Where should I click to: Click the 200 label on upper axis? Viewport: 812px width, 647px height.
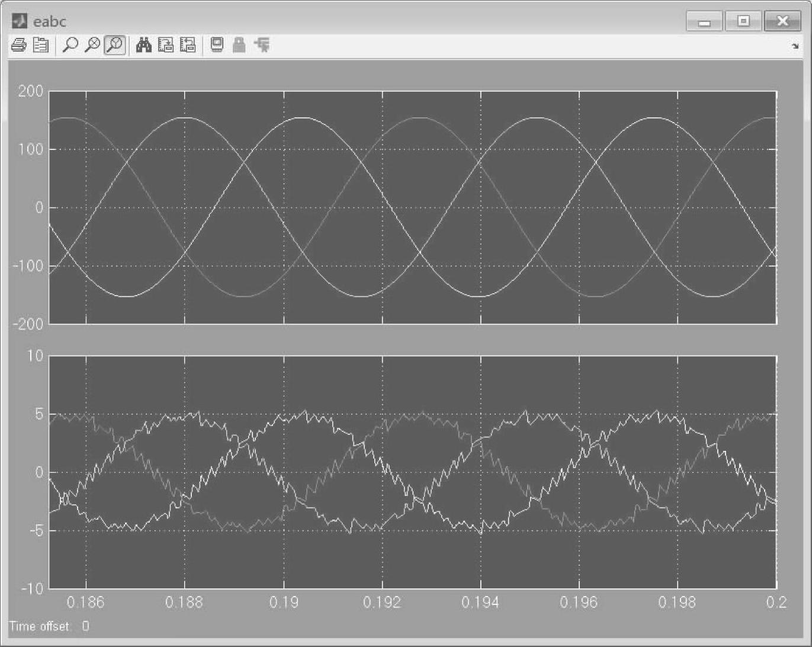[x=31, y=91]
